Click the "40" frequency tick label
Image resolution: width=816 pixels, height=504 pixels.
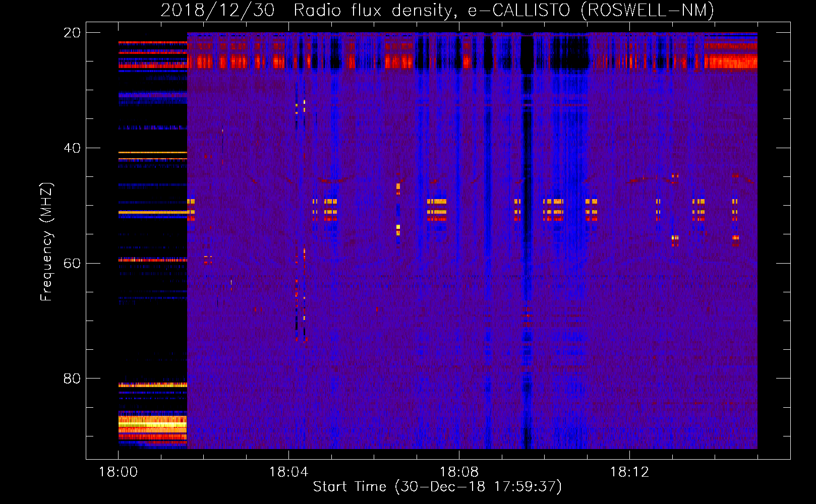pyautogui.click(x=72, y=148)
